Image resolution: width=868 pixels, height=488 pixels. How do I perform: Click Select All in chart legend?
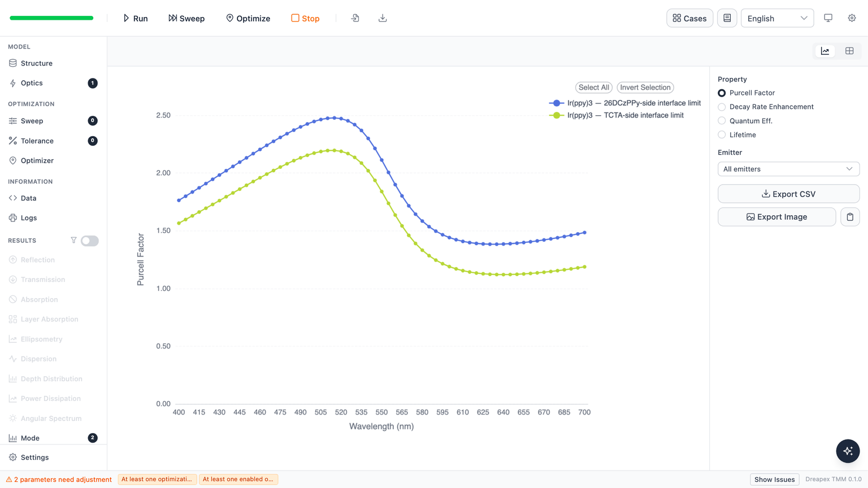[x=593, y=88]
